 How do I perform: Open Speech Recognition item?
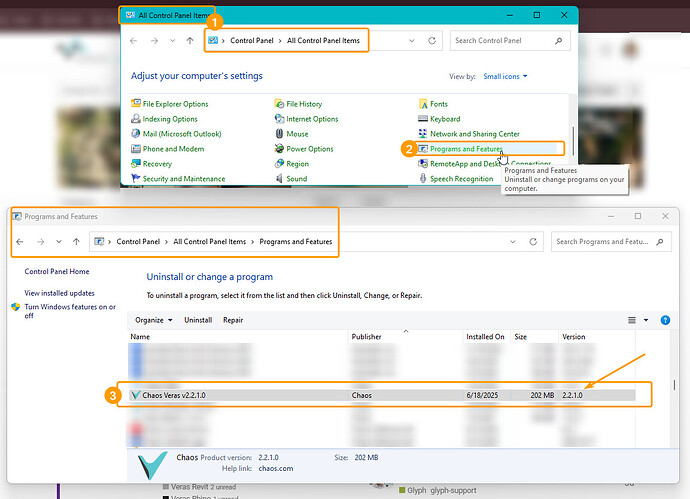tap(456, 179)
